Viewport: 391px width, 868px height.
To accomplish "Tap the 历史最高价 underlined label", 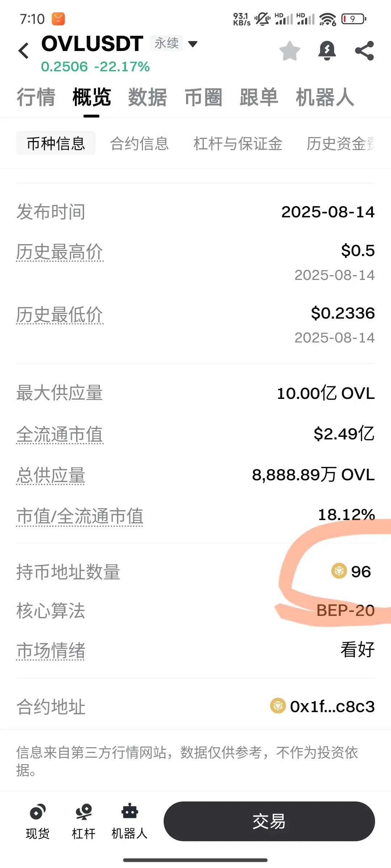I will pyautogui.click(x=60, y=252).
